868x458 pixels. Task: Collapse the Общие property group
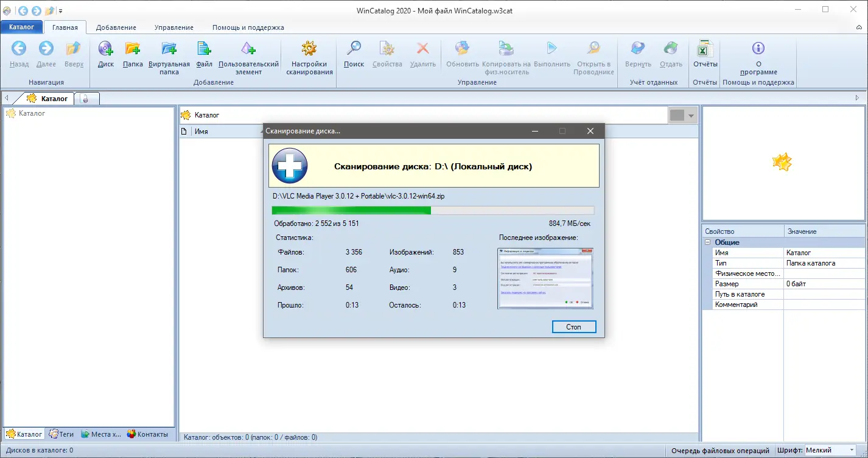point(708,242)
